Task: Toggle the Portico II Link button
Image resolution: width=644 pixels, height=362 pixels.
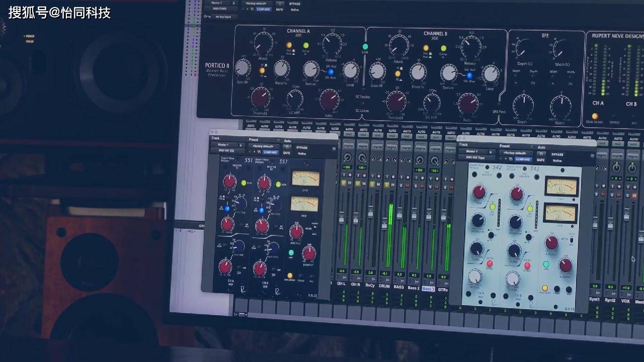Action: point(365,47)
